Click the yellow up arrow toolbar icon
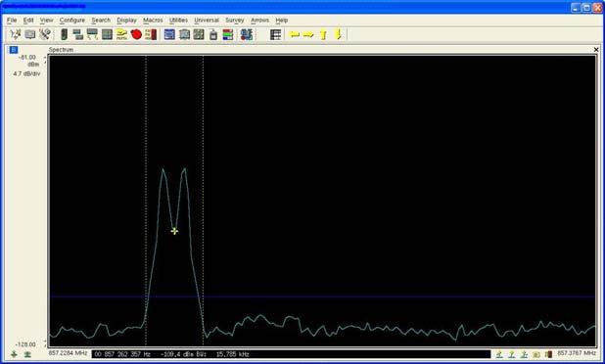The width and height of the screenshot is (605, 364). click(323, 34)
